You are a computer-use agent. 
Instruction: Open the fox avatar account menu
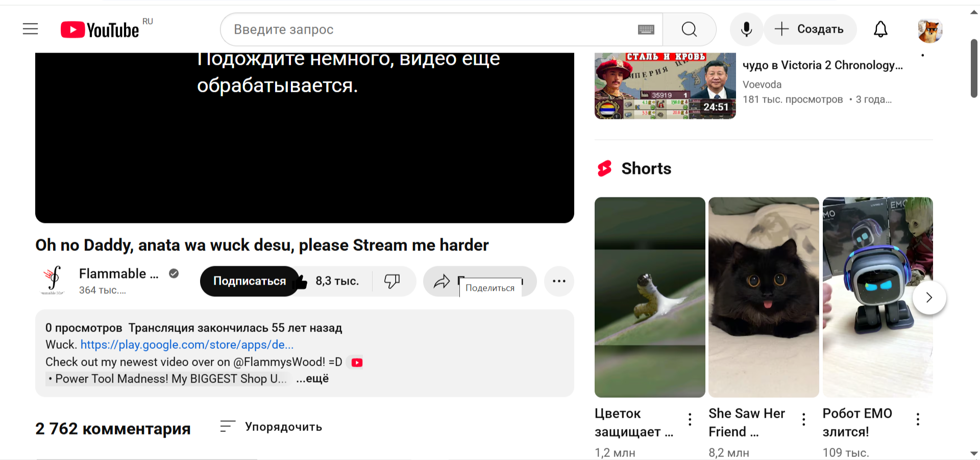(929, 31)
